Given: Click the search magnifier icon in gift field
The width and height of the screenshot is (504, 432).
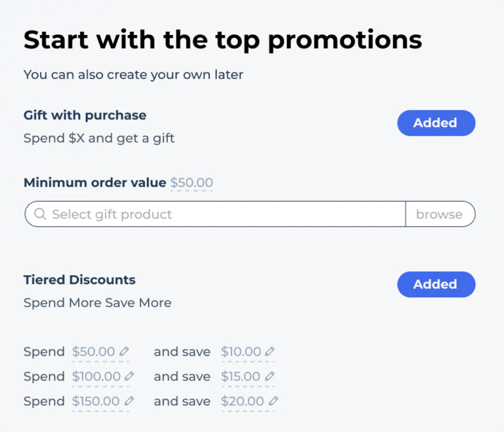Looking at the screenshot, I should click(40, 215).
